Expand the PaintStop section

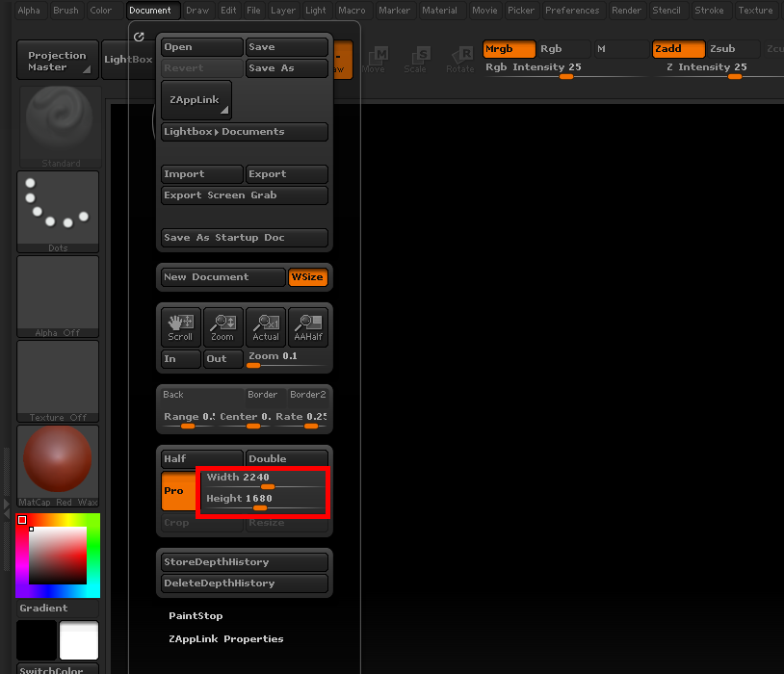coord(196,616)
